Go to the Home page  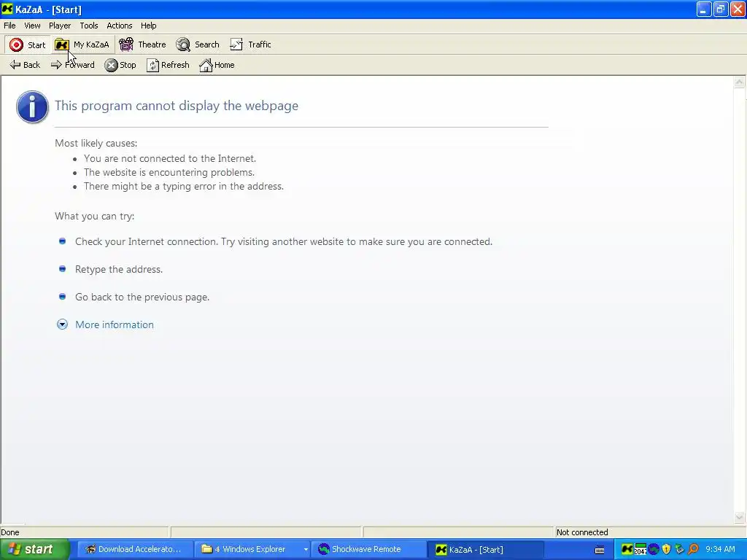click(x=217, y=65)
